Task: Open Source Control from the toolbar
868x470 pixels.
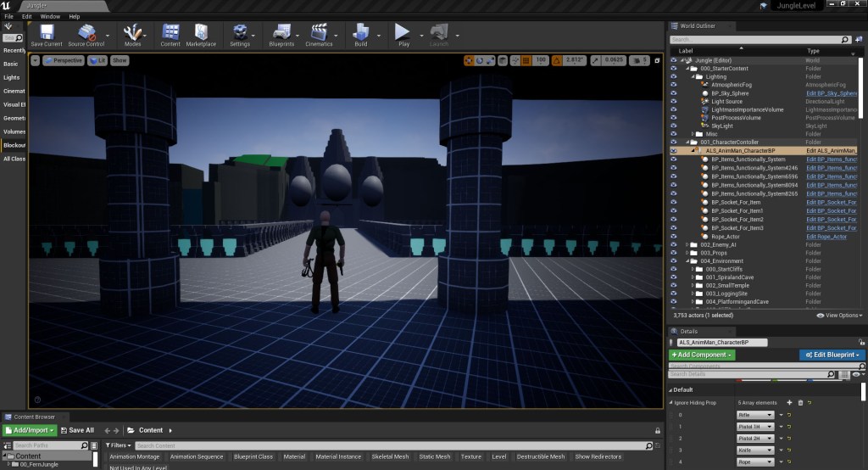Action: coord(86,34)
